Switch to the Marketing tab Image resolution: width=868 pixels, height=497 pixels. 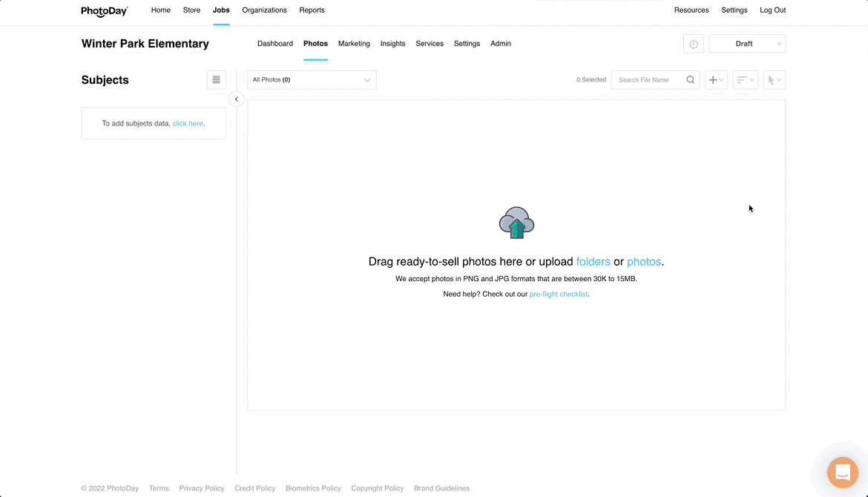pyautogui.click(x=354, y=44)
